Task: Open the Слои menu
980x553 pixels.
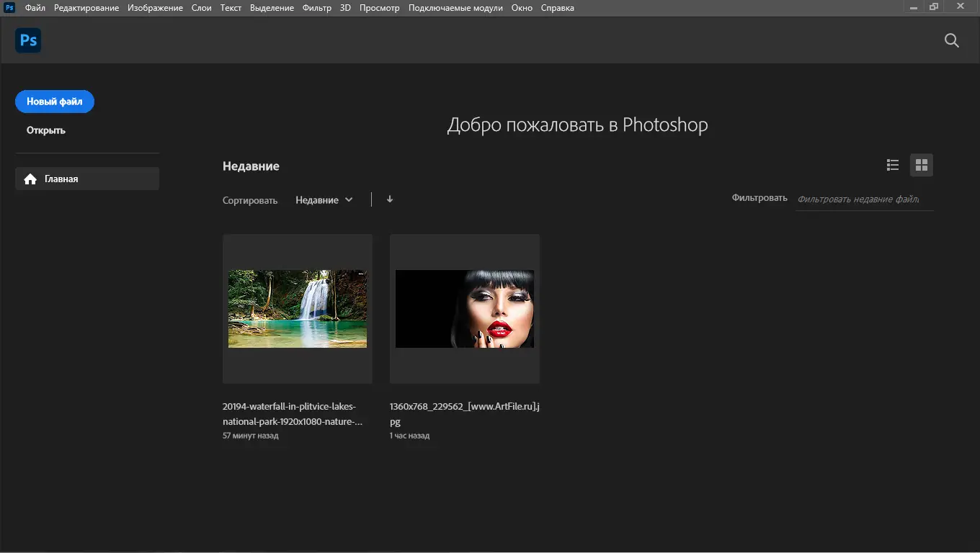Action: click(x=202, y=8)
